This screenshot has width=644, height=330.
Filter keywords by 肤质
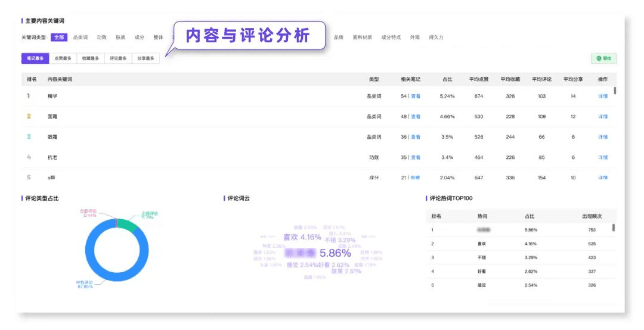[x=120, y=38]
